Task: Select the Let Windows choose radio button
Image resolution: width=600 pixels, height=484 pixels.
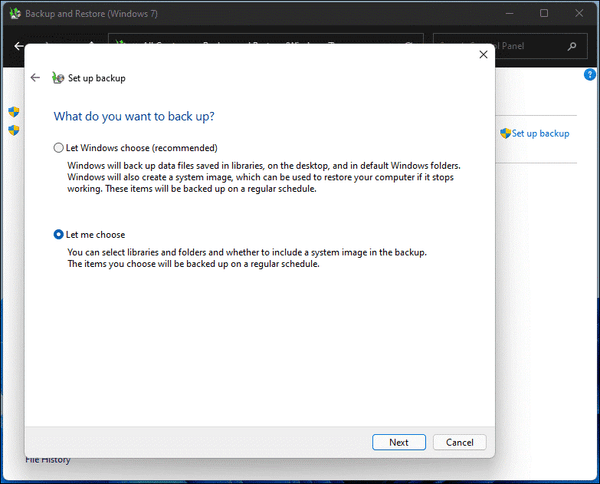Action: 58,148
